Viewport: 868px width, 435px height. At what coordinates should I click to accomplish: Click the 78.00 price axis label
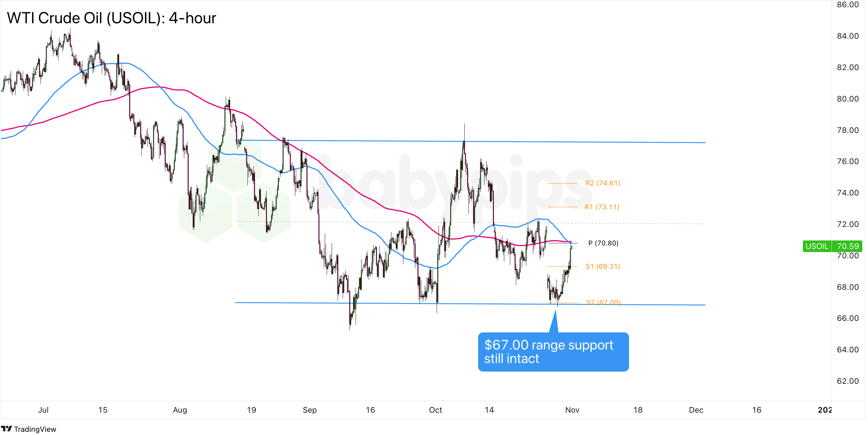pyautogui.click(x=848, y=130)
